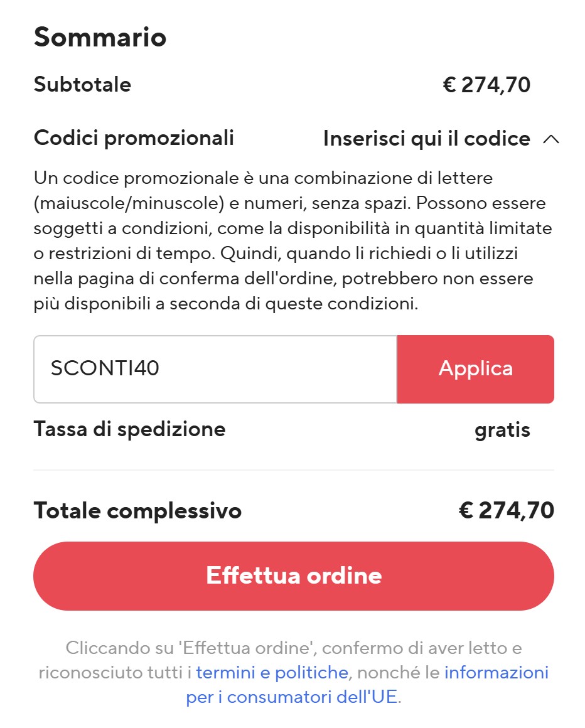The height and width of the screenshot is (728, 585).
Task: Click the 'Totale complessivo' label
Action: point(137,511)
